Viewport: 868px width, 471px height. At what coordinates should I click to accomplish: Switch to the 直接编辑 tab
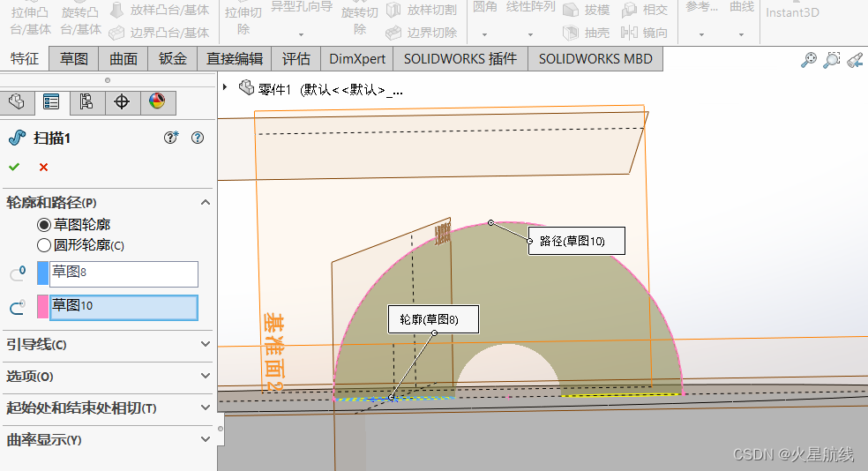234,59
